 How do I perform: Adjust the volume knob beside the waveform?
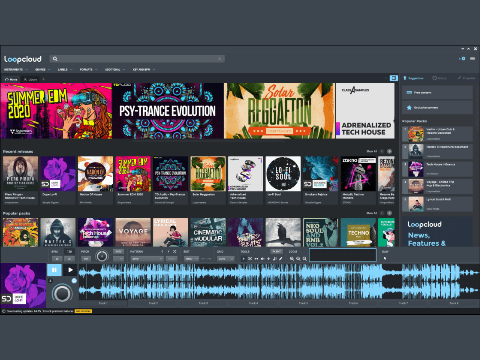point(62,293)
